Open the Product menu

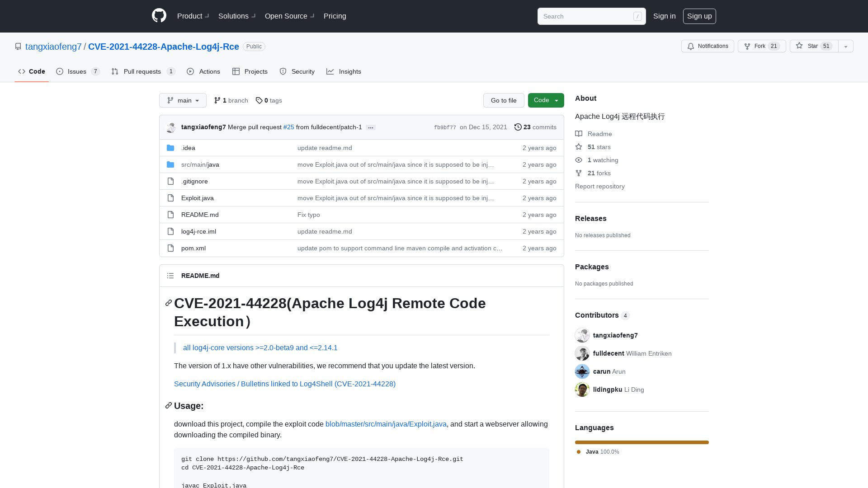tap(193, 16)
